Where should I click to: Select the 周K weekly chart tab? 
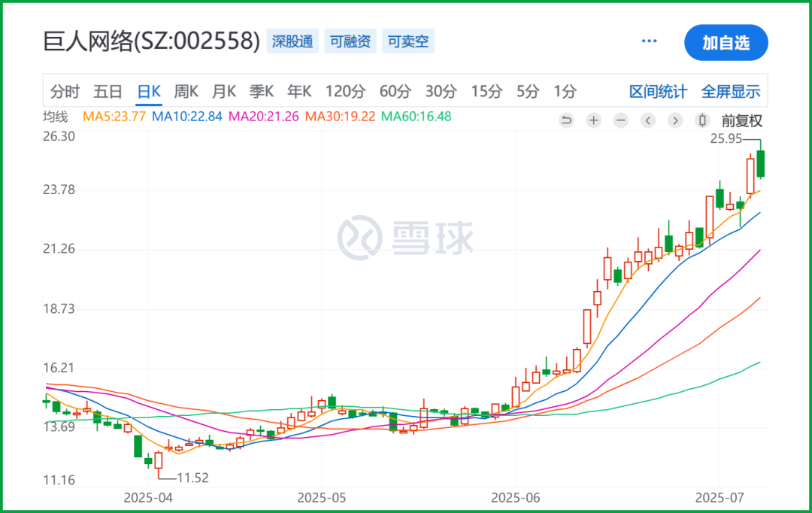(x=186, y=92)
